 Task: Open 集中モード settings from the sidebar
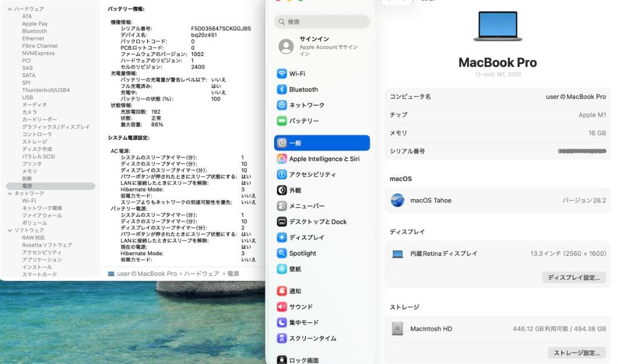[281, 322]
